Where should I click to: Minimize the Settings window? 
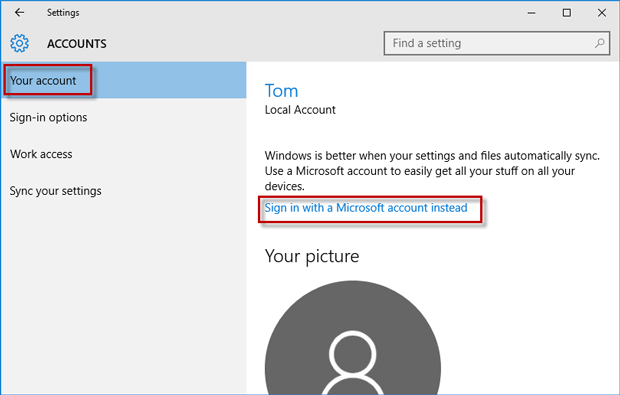pyautogui.click(x=531, y=13)
